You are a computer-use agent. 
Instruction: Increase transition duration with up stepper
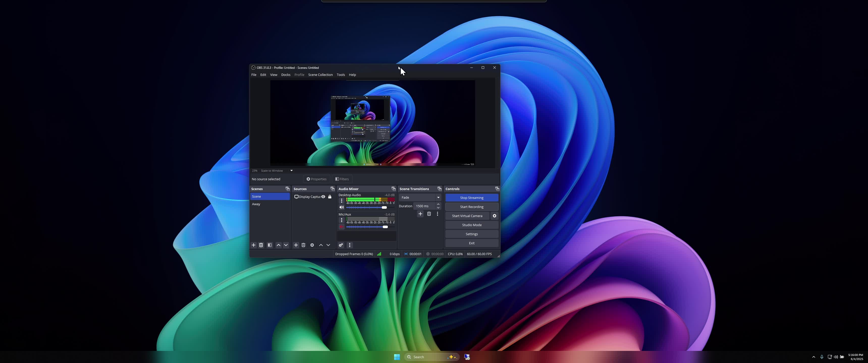point(438,204)
